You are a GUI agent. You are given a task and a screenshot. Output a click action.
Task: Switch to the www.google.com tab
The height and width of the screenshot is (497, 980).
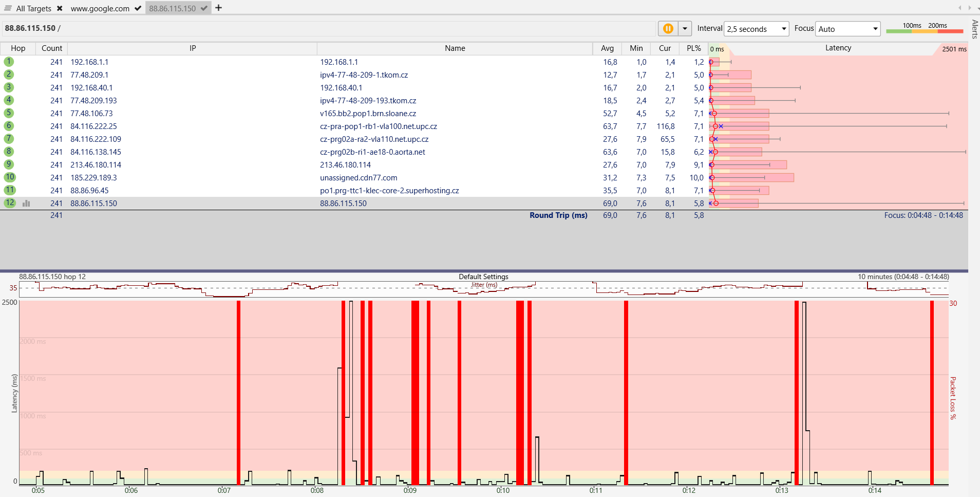(100, 8)
